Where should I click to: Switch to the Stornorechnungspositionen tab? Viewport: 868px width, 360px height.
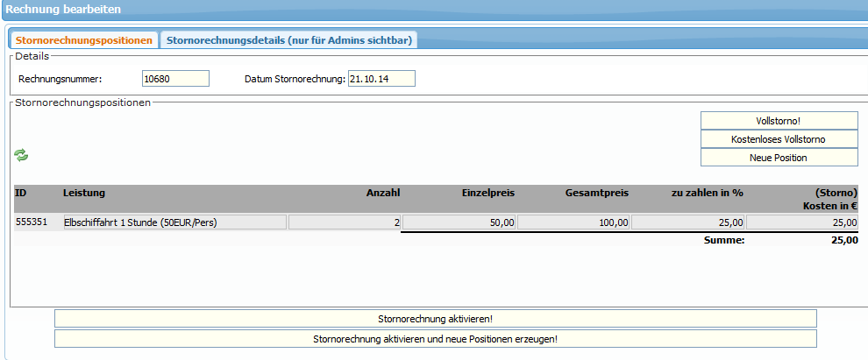(x=84, y=40)
